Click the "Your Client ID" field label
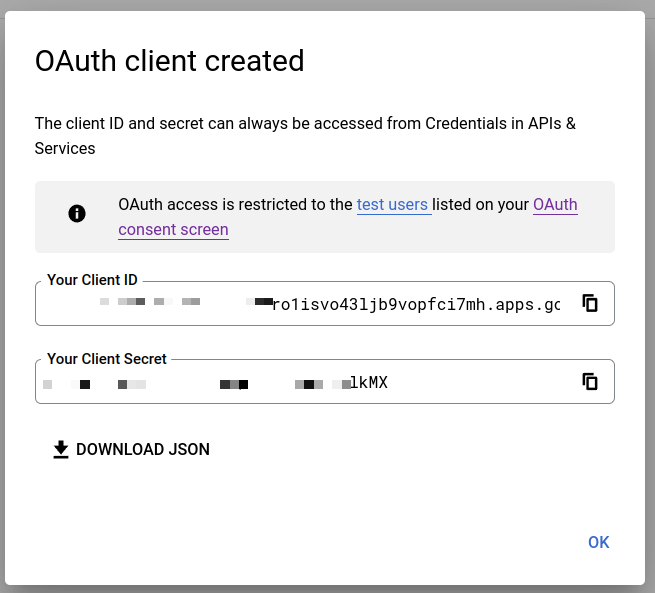Screen dimensions: 655x593 (x=92, y=280)
